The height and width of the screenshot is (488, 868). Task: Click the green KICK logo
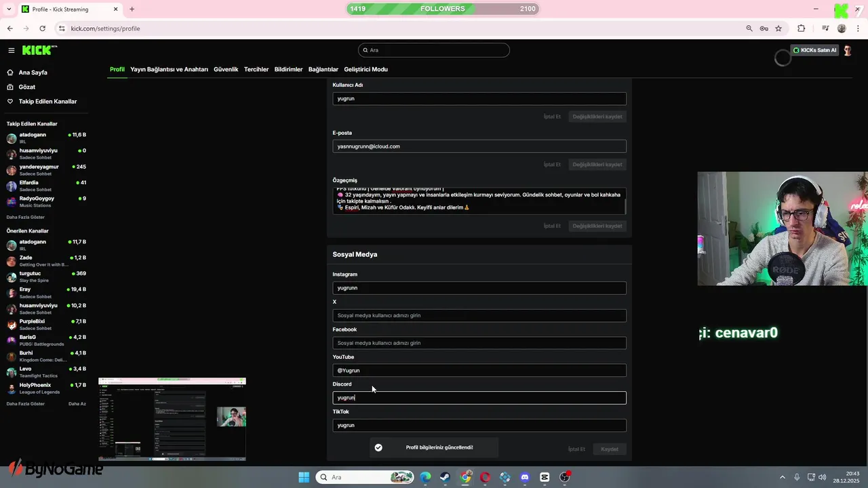[x=39, y=50]
